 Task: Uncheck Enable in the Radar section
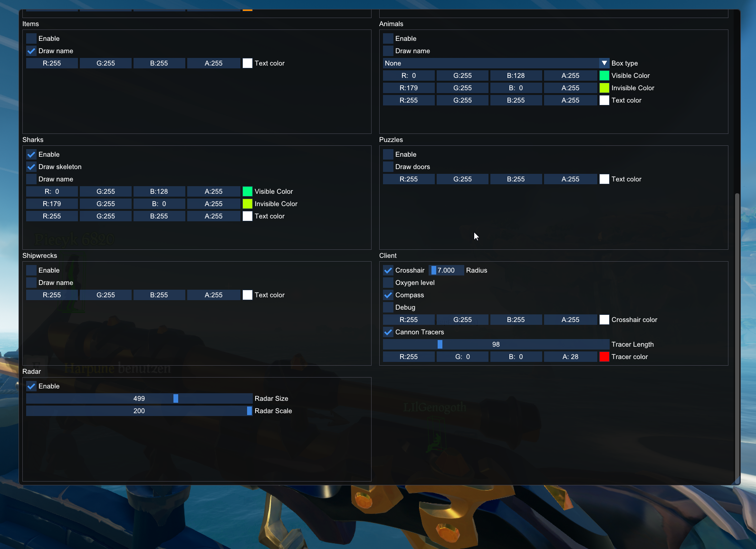31,386
